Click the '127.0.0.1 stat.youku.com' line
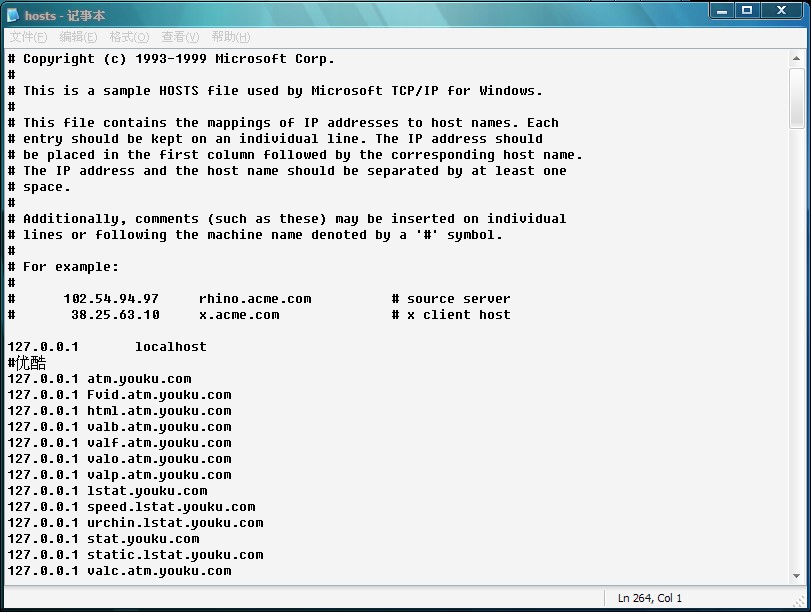 (x=103, y=539)
